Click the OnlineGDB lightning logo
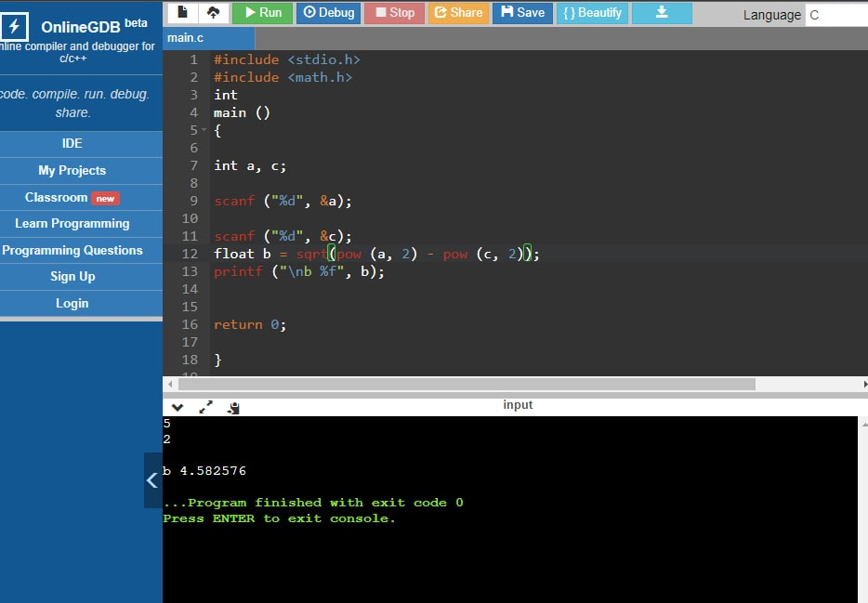Image resolution: width=868 pixels, height=603 pixels. tap(14, 26)
